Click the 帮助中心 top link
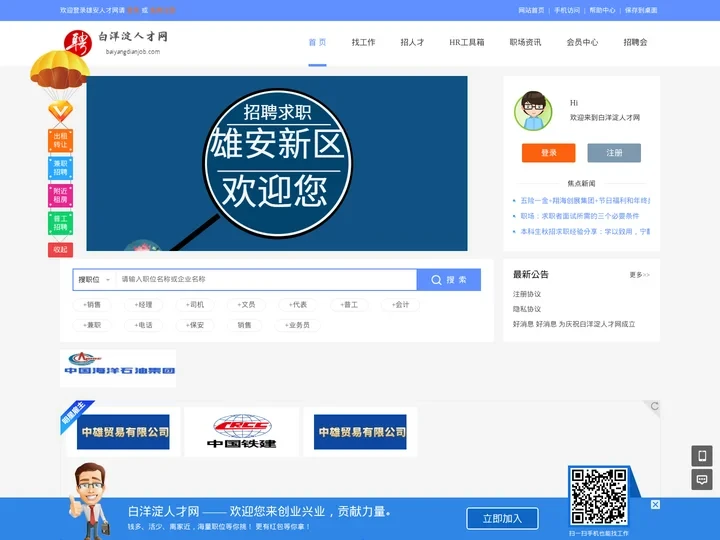720x540 pixels. (x=602, y=10)
